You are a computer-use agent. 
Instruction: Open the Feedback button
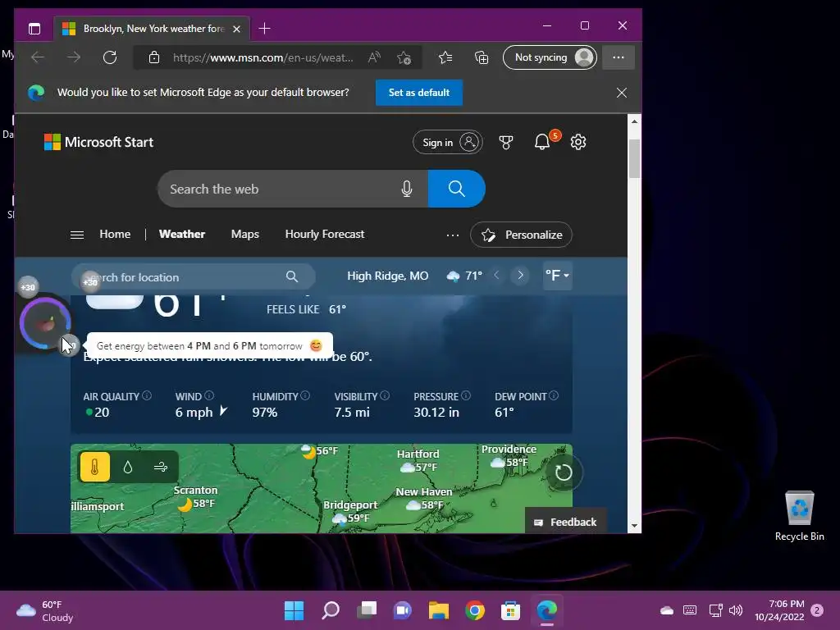tap(566, 522)
